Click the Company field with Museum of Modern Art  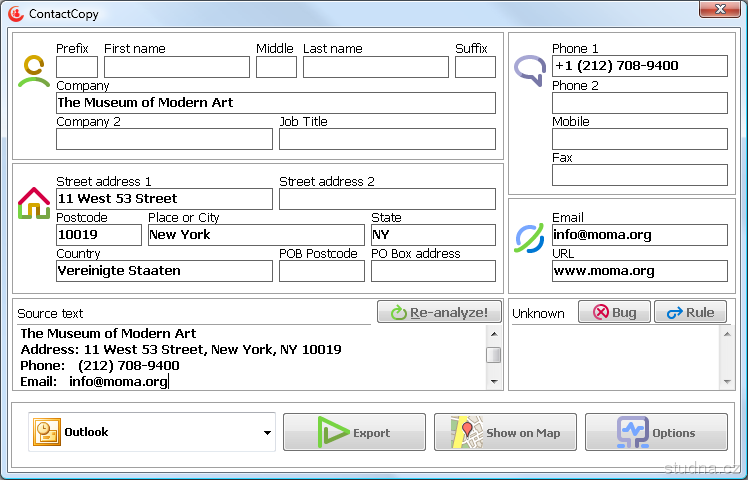click(x=276, y=103)
